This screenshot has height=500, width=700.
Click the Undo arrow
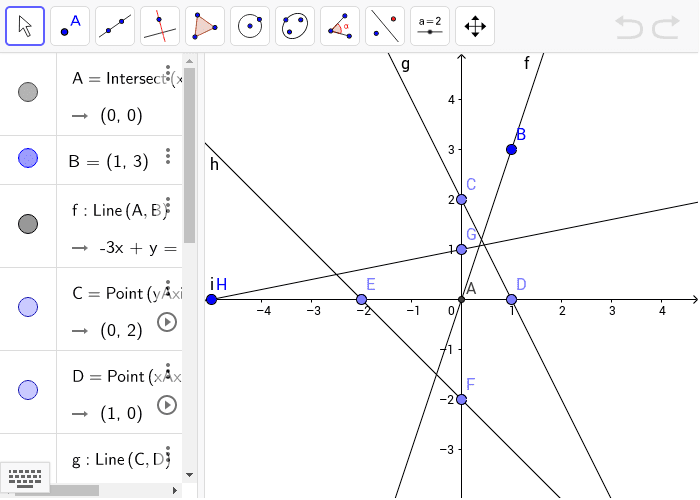629,27
